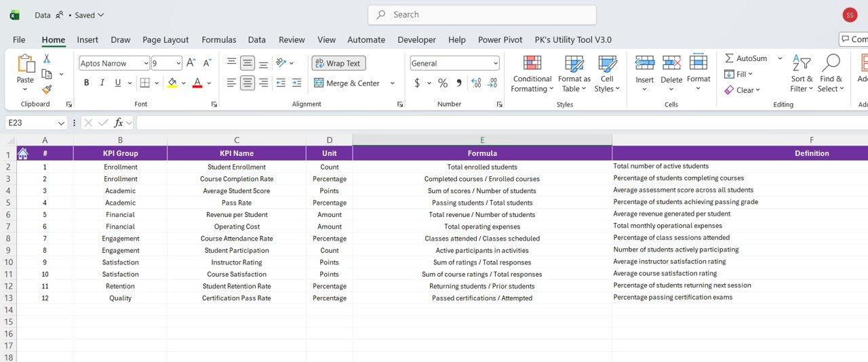Click the Insert Function fx icon
Viewport: 868px width, 362px height.
click(119, 123)
